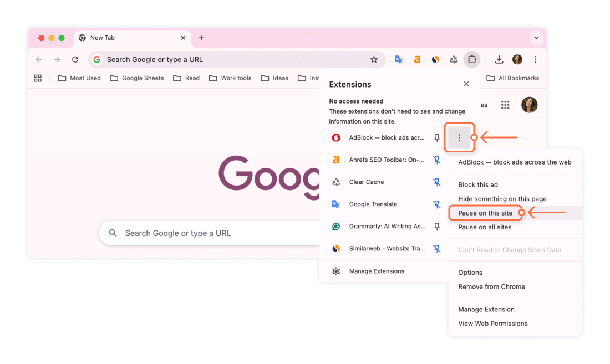This screenshot has height=364, width=610.
Task: Open the Extensions puzzle piece button
Action: click(x=472, y=59)
